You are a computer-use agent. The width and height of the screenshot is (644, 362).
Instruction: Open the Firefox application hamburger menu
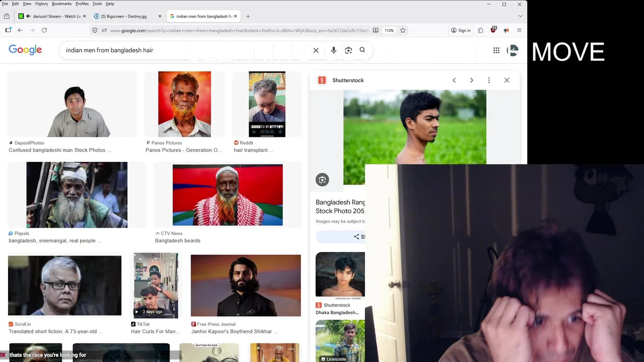tap(519, 30)
